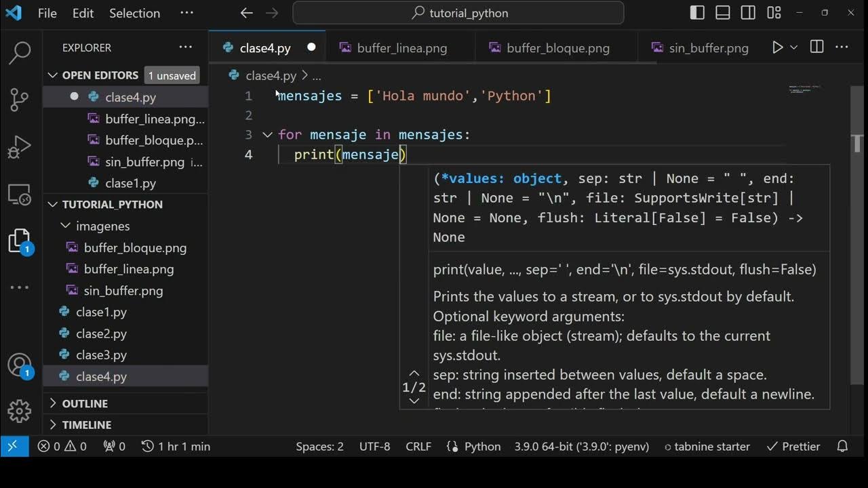
Task: Run Python file with play button
Action: 778,47
